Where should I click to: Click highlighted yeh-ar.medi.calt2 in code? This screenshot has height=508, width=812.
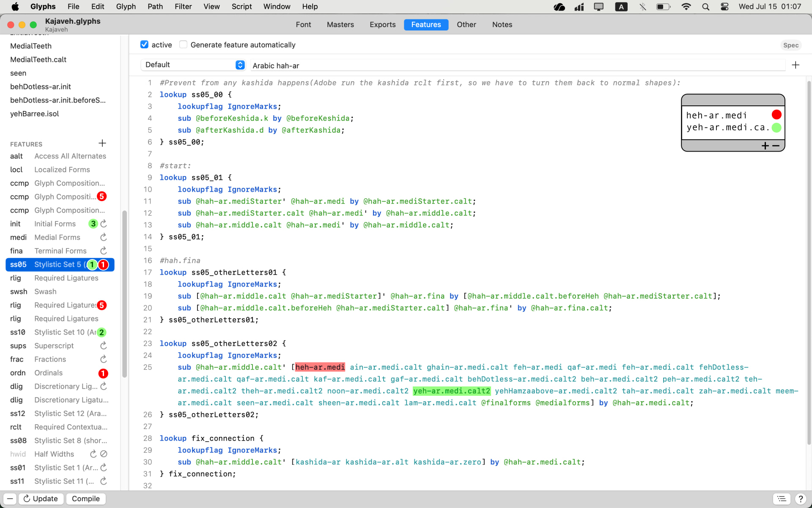[x=452, y=391]
